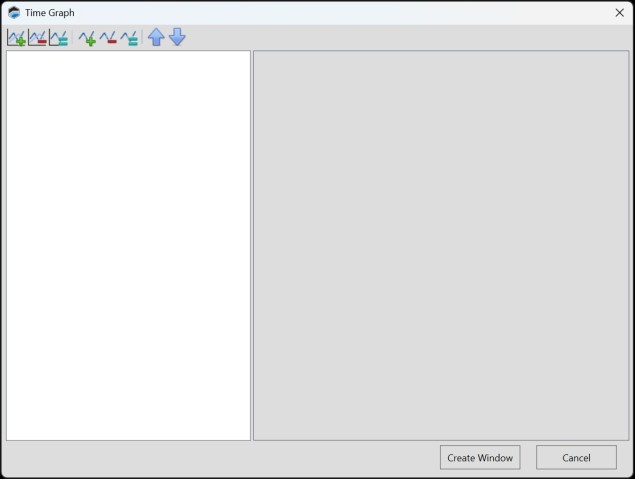Image resolution: width=635 pixels, height=479 pixels.
Task: Click the add graph icon with green plus
Action: click(17, 38)
